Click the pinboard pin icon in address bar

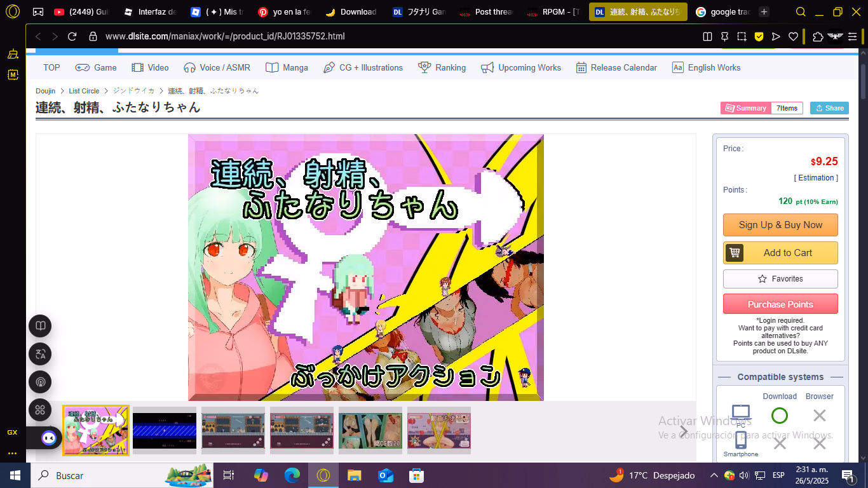pos(724,37)
